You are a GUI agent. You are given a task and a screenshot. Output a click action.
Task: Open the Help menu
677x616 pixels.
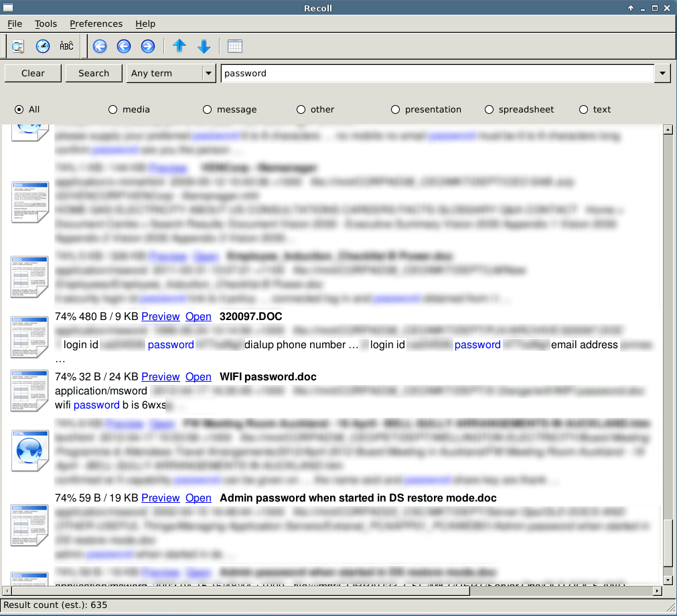[145, 23]
